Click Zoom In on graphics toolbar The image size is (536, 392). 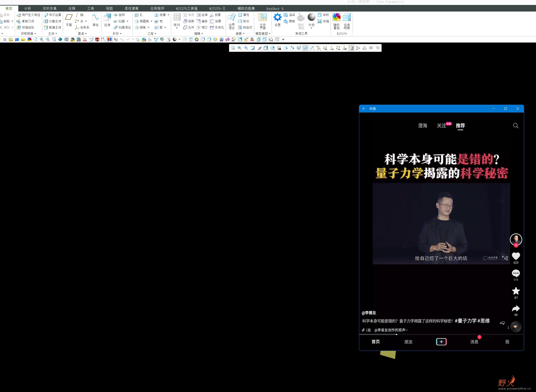click(240, 48)
